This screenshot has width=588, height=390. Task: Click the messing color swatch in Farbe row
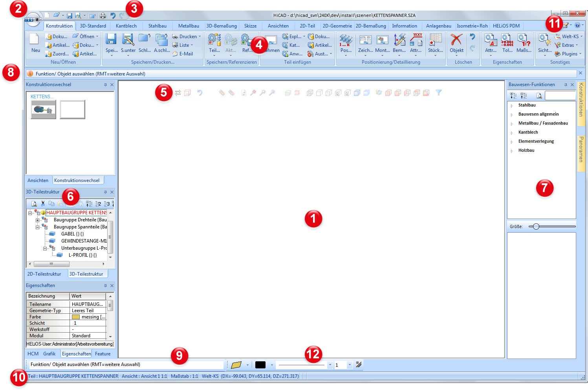[76, 317]
